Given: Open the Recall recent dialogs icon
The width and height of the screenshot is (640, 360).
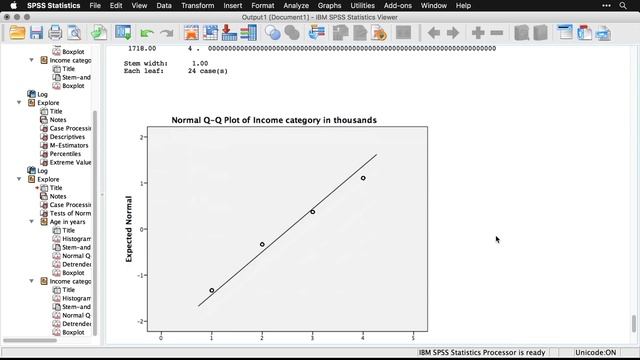Looking at the screenshot, I should (123, 33).
